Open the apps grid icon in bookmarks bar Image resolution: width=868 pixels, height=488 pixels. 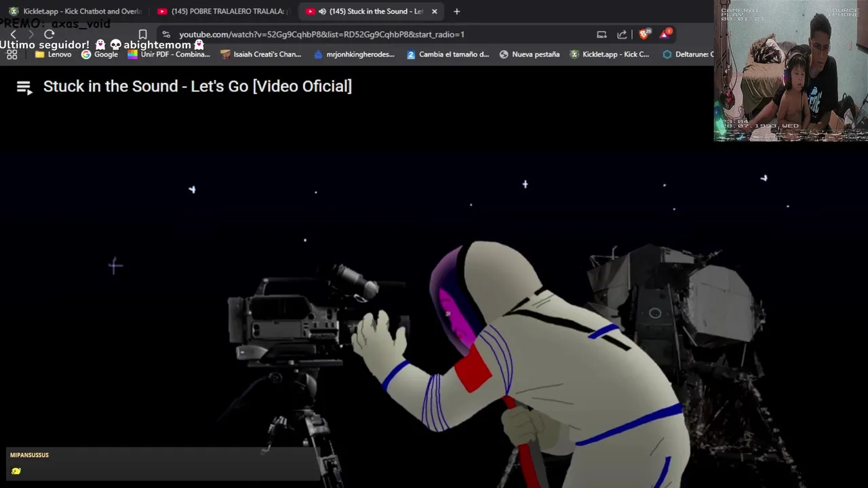coord(12,54)
